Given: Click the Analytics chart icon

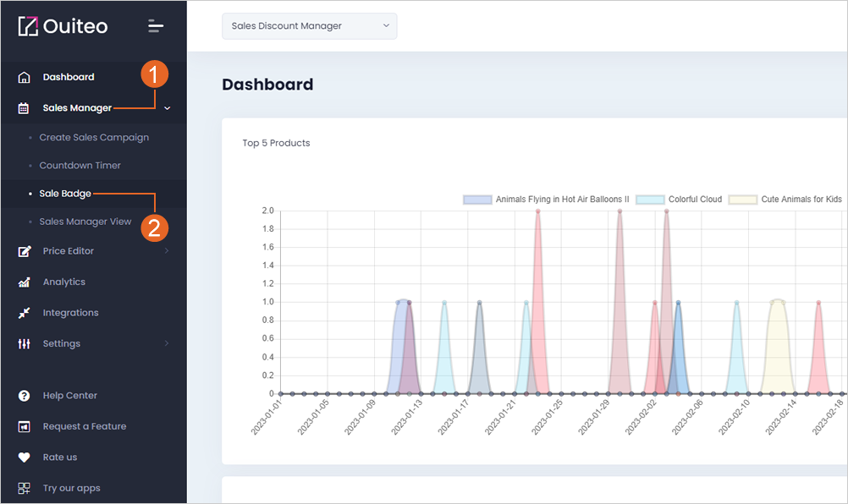Looking at the screenshot, I should click(24, 282).
